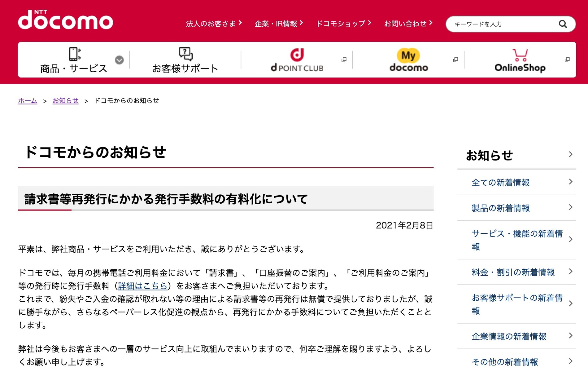
Task: Open the ドコモショップ menu item
Action: (x=342, y=24)
